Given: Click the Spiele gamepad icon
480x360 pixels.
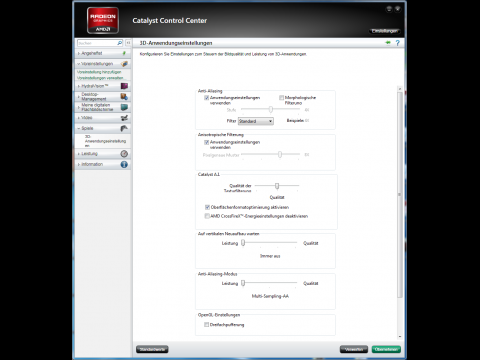Looking at the screenshot, I should (x=124, y=128).
